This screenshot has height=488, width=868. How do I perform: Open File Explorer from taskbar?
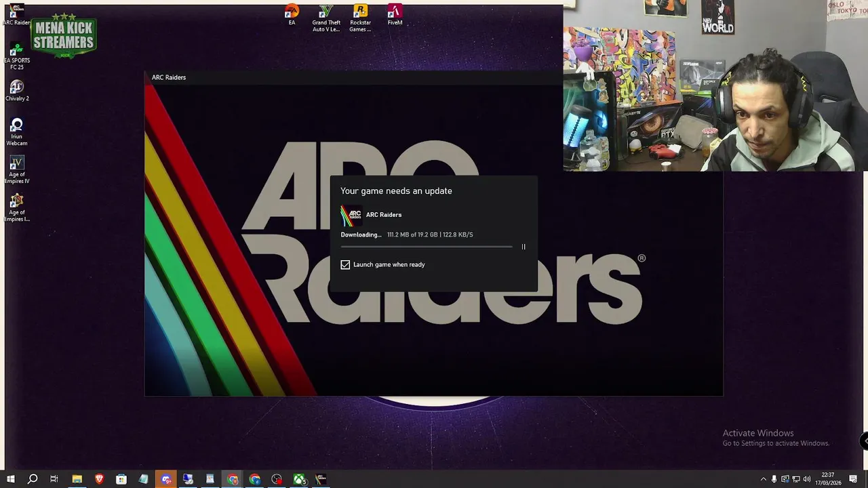[x=77, y=479]
